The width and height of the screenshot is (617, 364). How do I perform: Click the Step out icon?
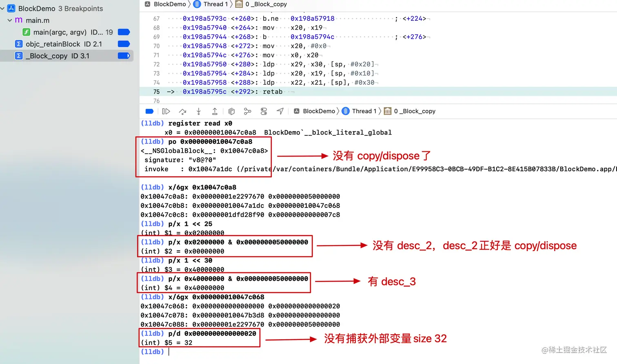click(215, 111)
